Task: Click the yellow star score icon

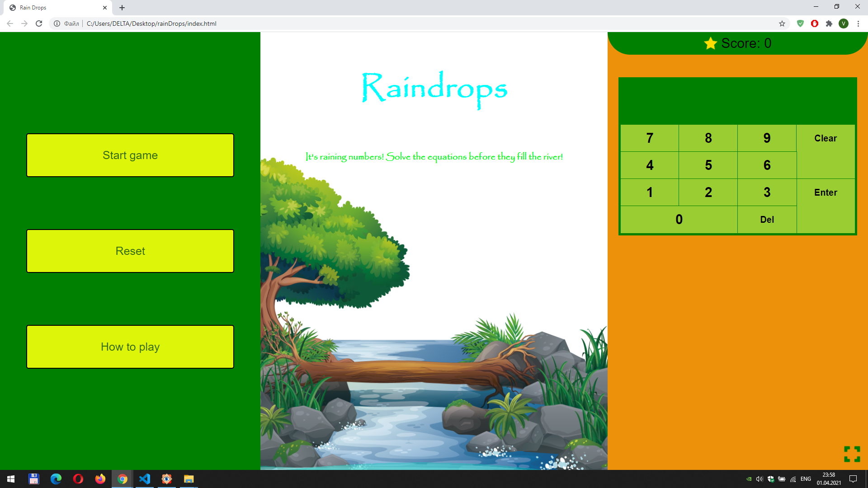Action: pos(710,43)
